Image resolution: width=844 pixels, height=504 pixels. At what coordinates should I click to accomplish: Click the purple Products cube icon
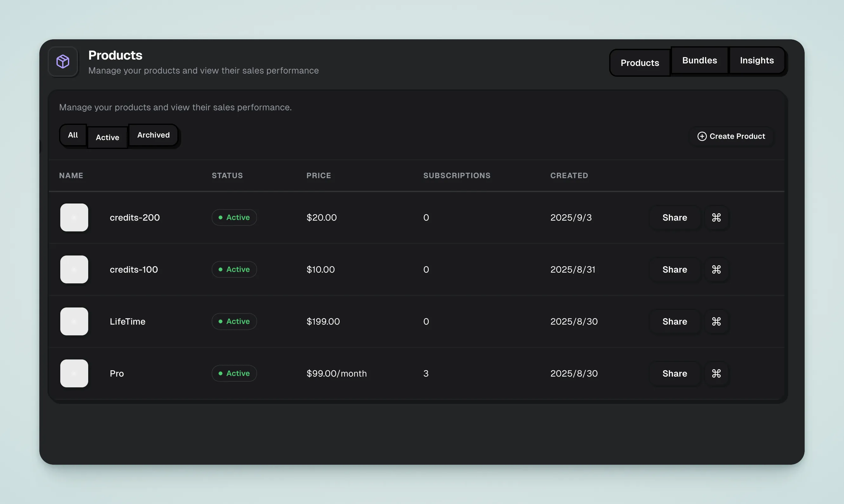[63, 61]
